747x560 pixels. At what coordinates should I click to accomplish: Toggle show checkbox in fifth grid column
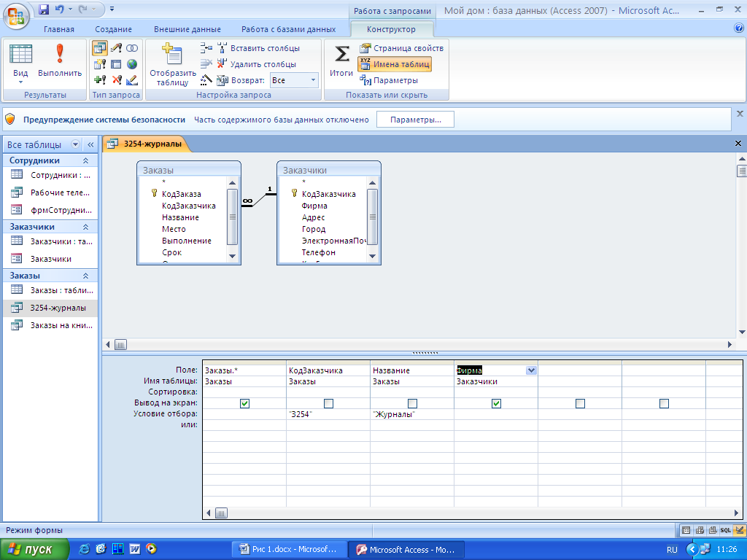580,403
